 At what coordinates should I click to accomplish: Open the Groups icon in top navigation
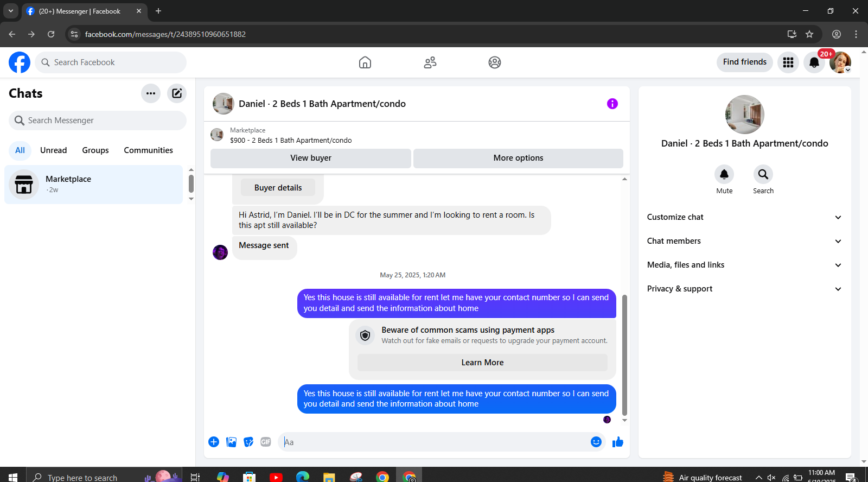click(x=495, y=62)
